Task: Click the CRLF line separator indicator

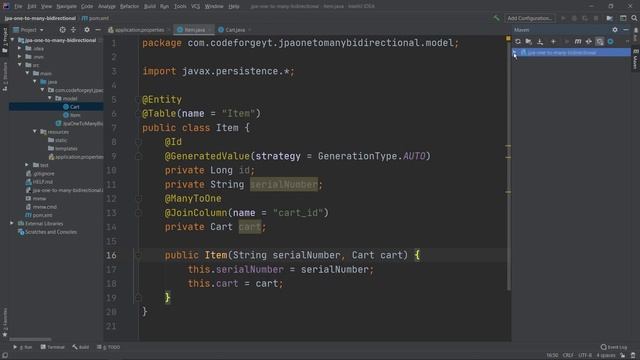Action: pyautogui.click(x=568, y=355)
